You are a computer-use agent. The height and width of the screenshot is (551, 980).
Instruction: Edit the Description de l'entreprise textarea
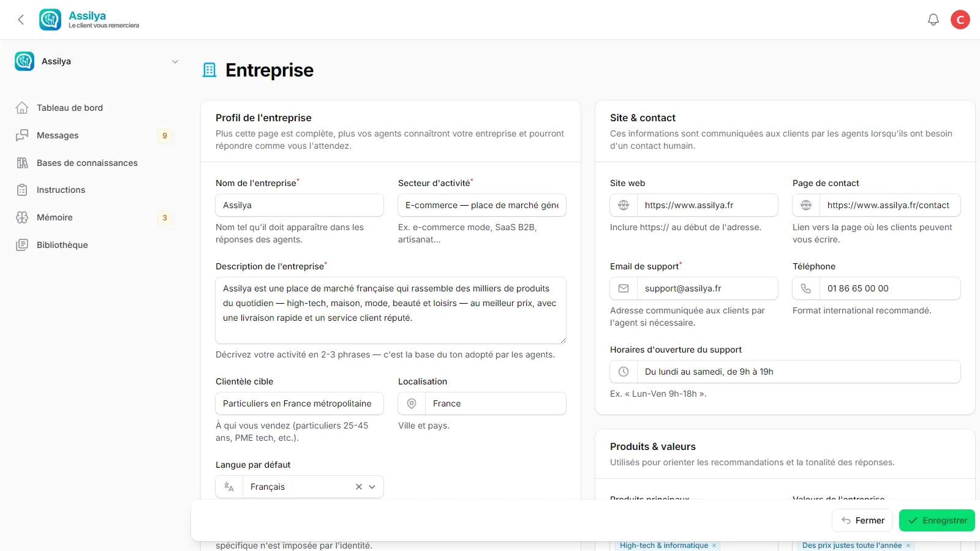point(391,310)
